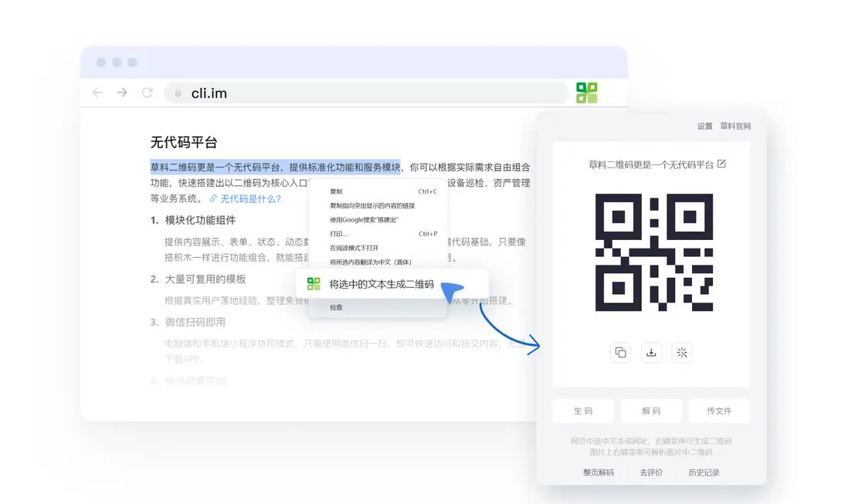Choose 打印... in the context menu
Image resolution: width=848 pixels, height=504 pixels.
pos(378,234)
